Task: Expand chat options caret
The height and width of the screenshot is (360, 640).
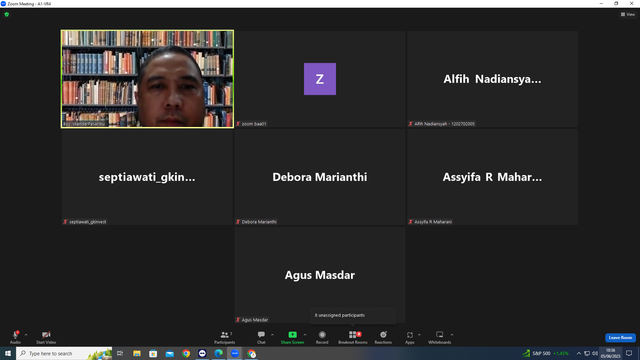Action: (272, 335)
